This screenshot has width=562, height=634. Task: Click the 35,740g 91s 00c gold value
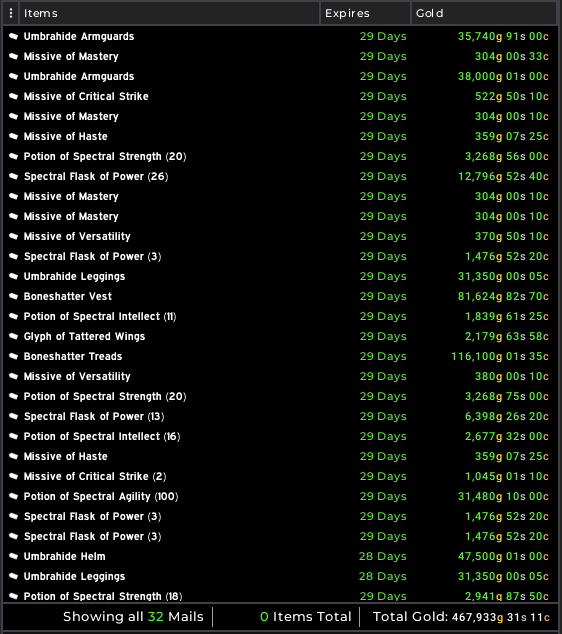pos(503,36)
